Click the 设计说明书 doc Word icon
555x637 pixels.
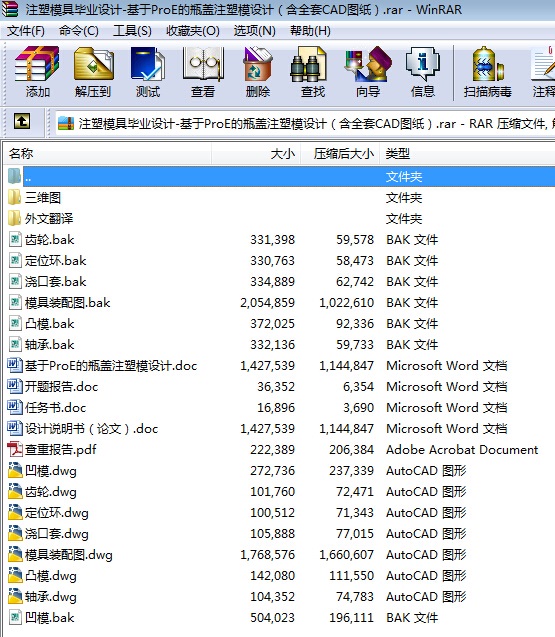coord(15,429)
